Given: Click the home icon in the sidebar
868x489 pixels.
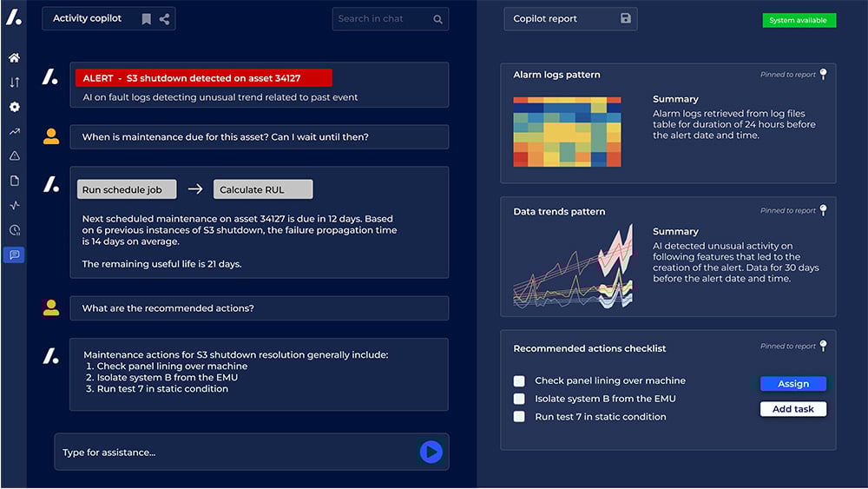Looking at the screenshot, I should point(14,58).
